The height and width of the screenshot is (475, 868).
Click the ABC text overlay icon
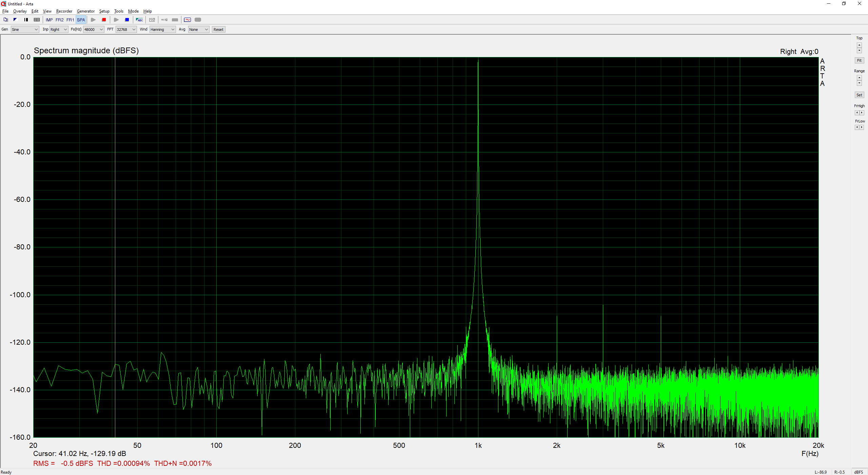click(139, 20)
